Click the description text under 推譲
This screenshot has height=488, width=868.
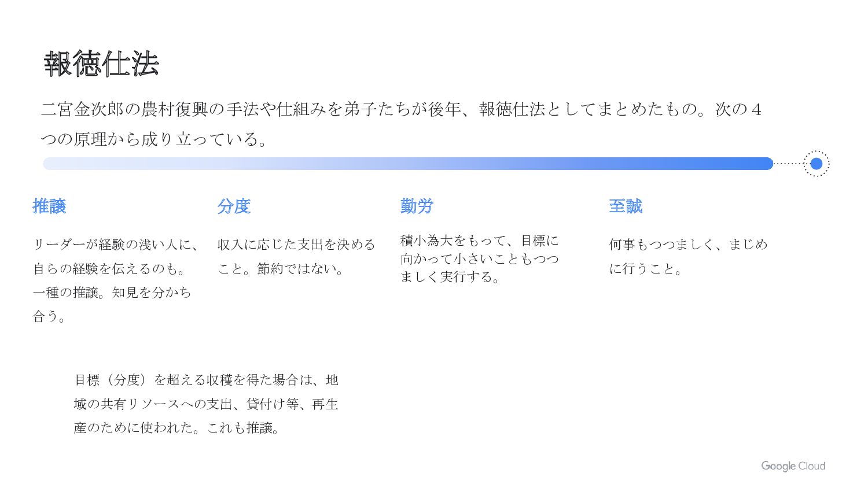click(x=117, y=280)
